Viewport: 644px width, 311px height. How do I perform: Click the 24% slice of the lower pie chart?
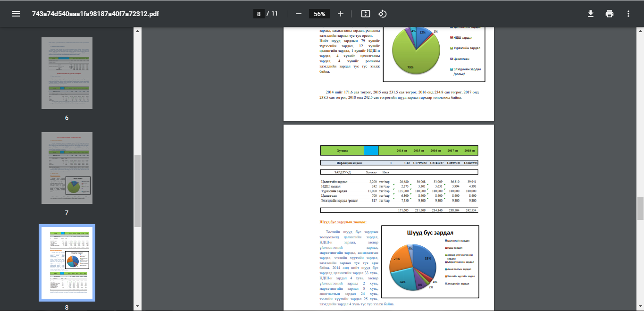[x=402, y=280]
